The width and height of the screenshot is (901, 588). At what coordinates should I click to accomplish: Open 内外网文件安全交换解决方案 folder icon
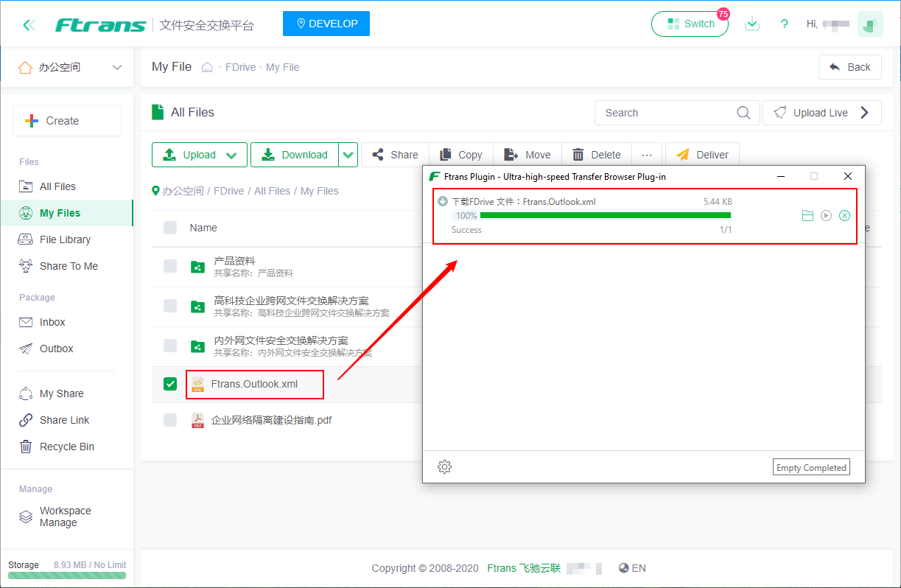click(x=197, y=346)
